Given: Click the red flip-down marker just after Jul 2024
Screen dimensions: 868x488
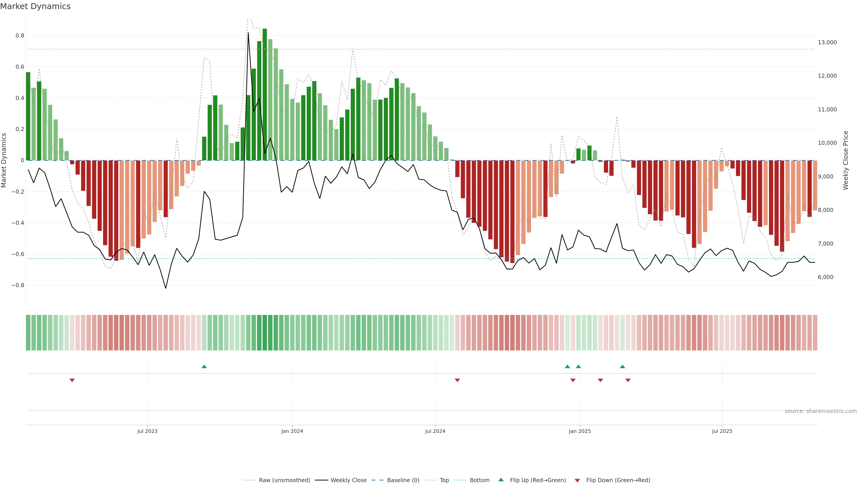Looking at the screenshot, I should (x=457, y=380).
